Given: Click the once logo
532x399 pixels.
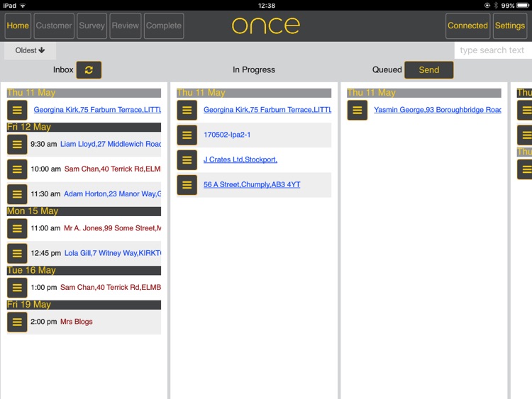Looking at the screenshot, I should [x=266, y=26].
